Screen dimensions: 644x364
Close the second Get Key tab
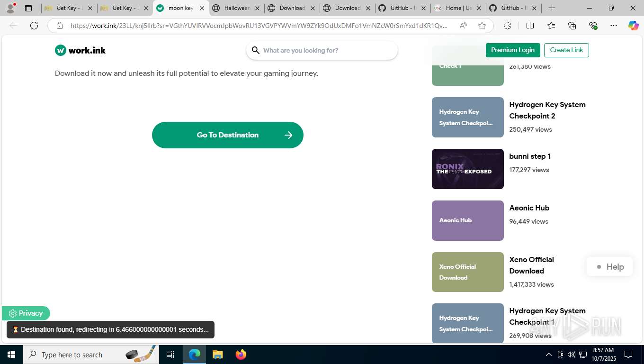pyautogui.click(x=146, y=8)
